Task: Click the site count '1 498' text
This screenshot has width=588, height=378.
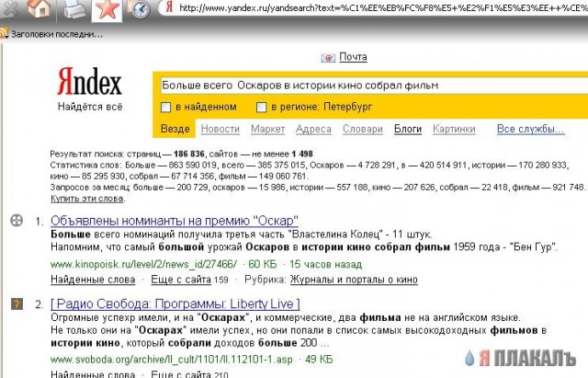Action: pyautogui.click(x=302, y=154)
